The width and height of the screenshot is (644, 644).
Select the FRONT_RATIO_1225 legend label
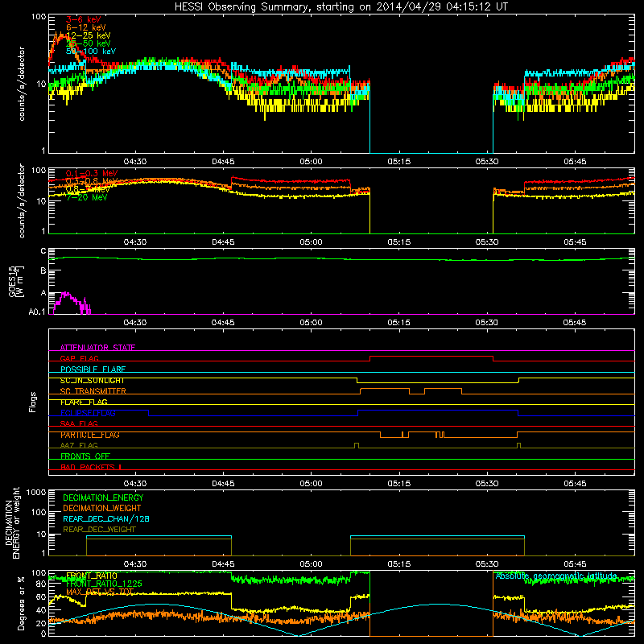pos(104,584)
